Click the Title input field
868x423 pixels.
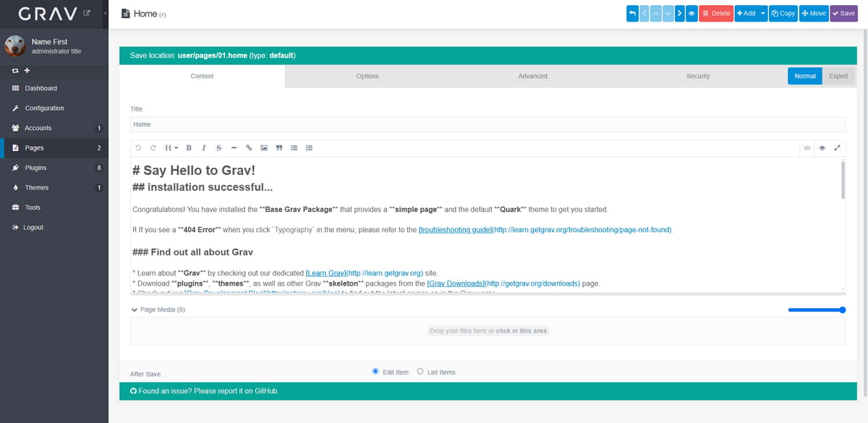coord(488,124)
